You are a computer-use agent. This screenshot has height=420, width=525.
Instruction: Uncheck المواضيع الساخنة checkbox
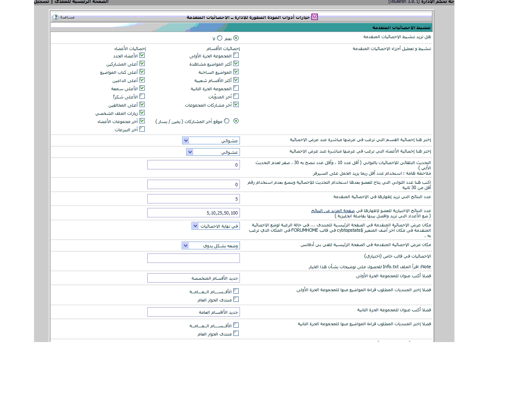click(x=236, y=72)
